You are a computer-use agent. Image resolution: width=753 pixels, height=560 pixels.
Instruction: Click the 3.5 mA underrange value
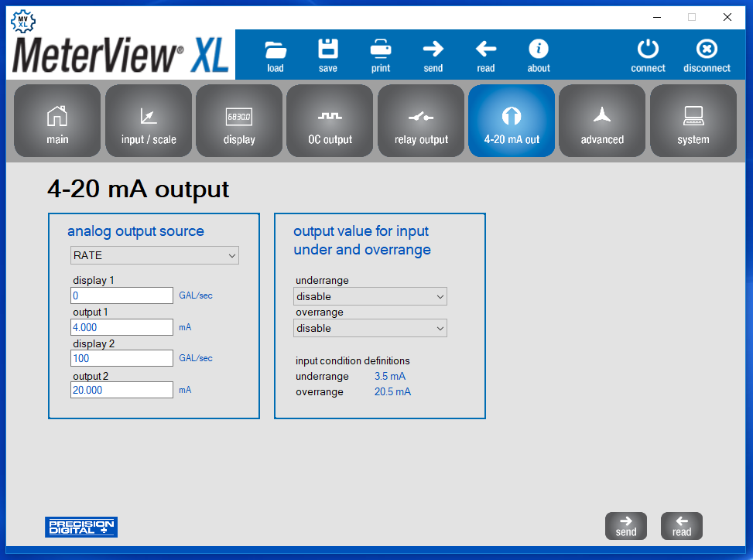tap(390, 376)
